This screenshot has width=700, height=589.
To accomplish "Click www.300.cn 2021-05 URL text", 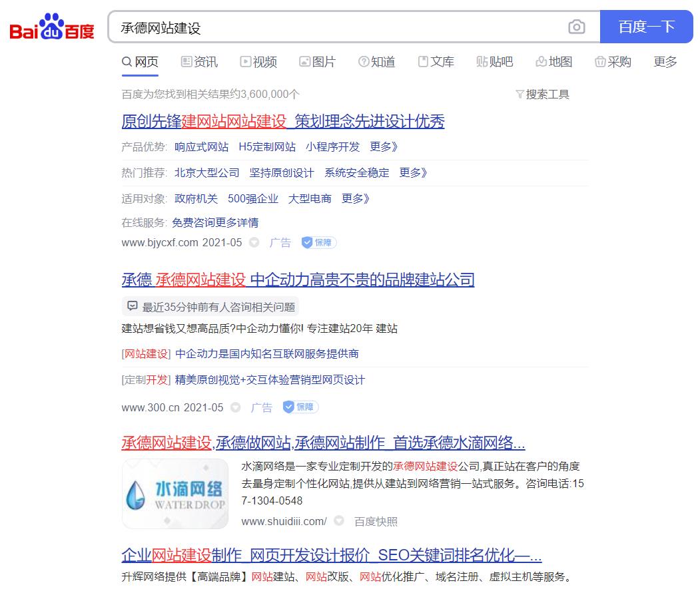I will [173, 407].
